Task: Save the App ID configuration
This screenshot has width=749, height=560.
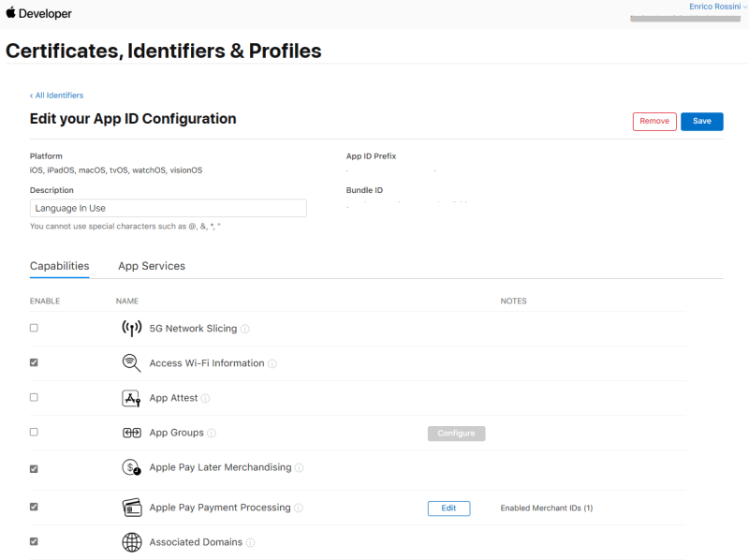Action: click(x=701, y=122)
